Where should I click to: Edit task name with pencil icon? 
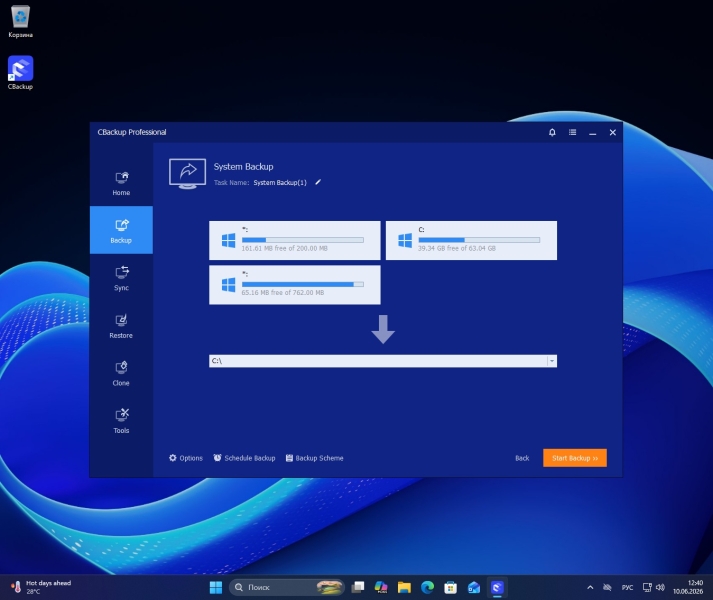[318, 182]
